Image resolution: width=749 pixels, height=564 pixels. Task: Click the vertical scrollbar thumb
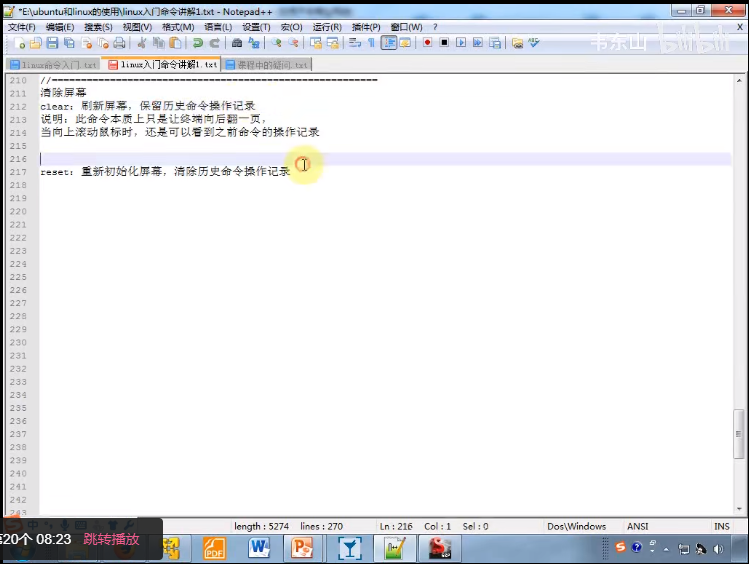point(738,434)
